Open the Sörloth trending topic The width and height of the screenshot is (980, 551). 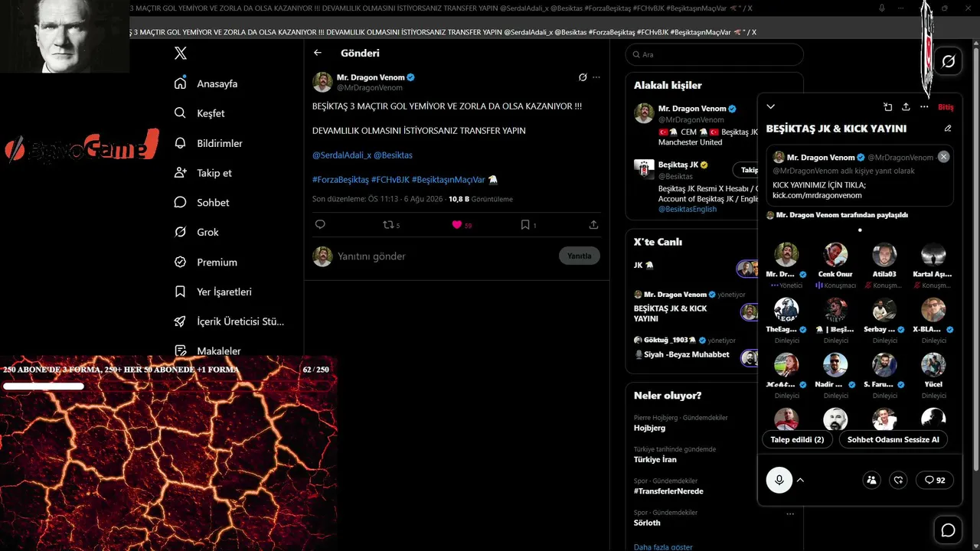pyautogui.click(x=647, y=523)
